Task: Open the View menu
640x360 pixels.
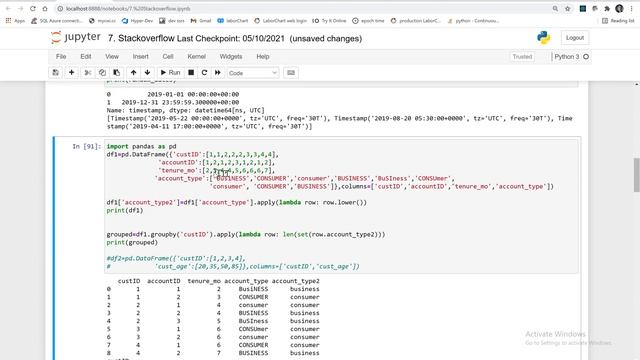Action: (112, 57)
